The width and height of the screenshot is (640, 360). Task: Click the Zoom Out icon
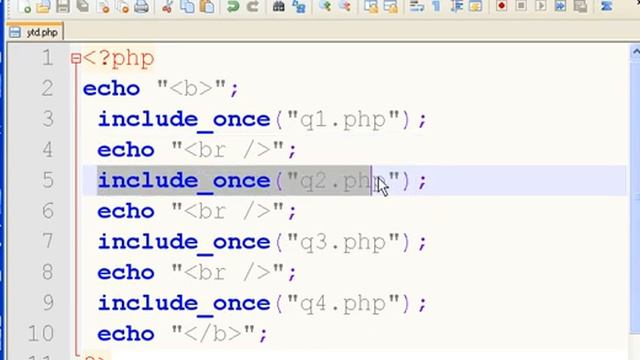point(345,6)
